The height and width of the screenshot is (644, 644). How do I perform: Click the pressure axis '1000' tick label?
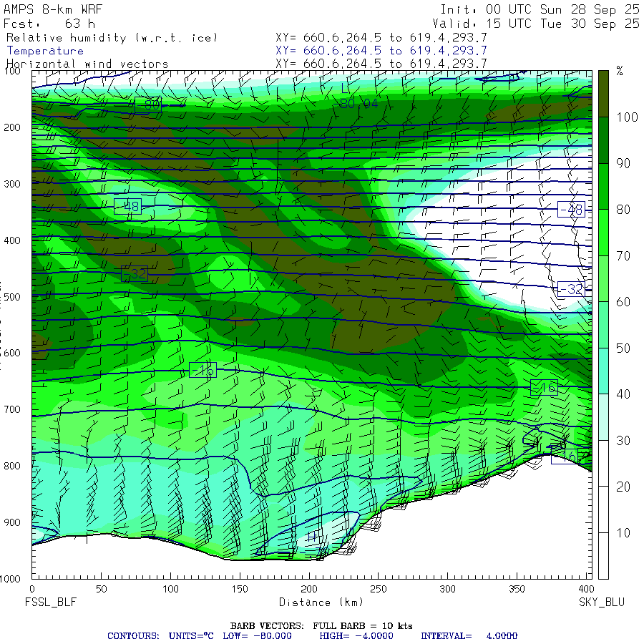(10, 579)
